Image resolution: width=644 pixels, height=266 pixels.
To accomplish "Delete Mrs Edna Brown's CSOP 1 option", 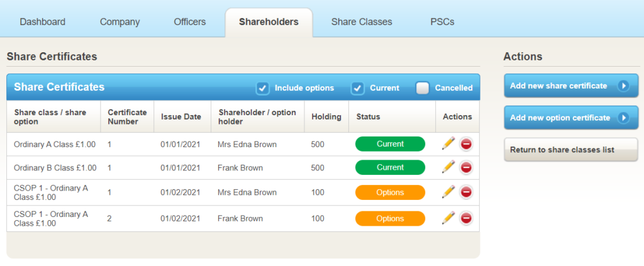I will [x=466, y=192].
